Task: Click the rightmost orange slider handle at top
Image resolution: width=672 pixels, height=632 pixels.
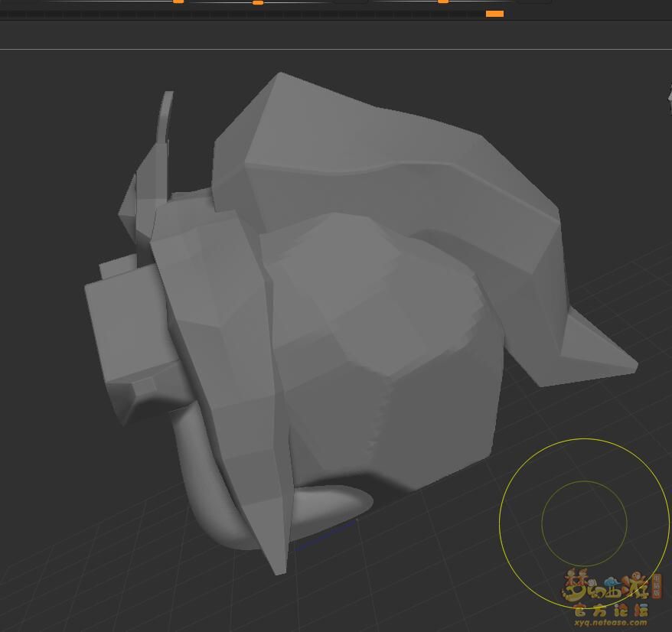Action: pos(443,2)
